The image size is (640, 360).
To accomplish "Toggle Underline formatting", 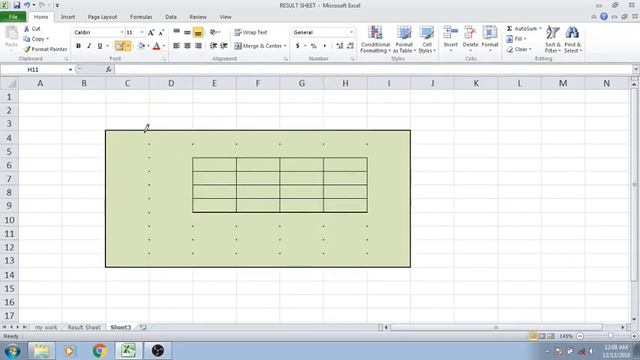I will tap(100, 46).
